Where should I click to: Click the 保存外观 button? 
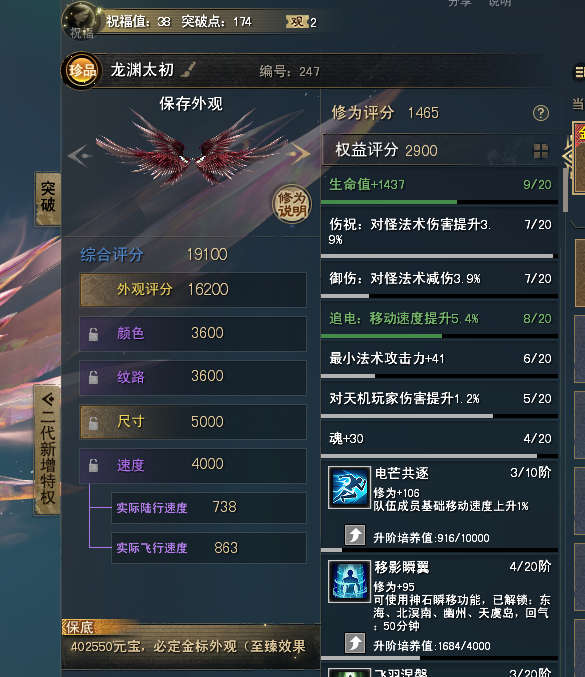pyautogui.click(x=191, y=104)
